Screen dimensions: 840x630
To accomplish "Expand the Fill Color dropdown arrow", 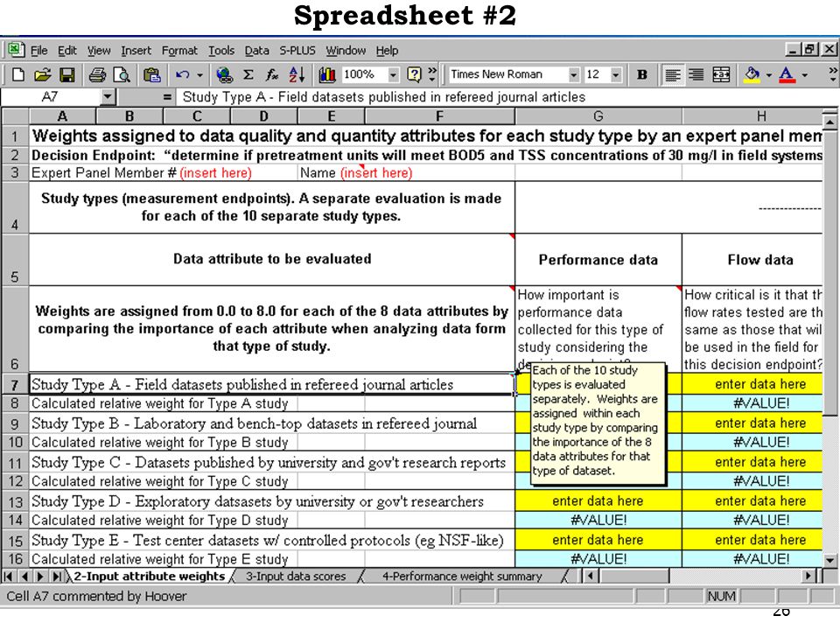I will 769,75.
